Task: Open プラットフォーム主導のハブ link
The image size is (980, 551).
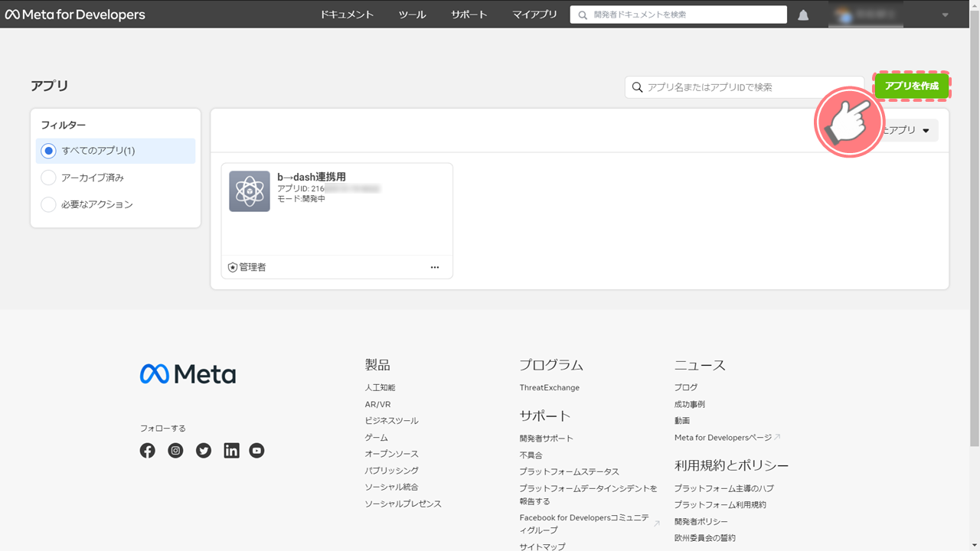Action: 724,488
